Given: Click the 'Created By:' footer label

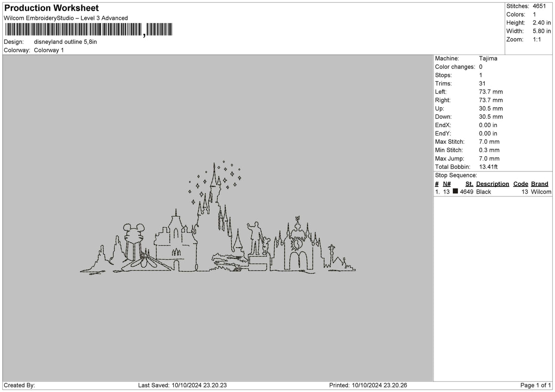Looking at the screenshot, I should click(19, 385).
